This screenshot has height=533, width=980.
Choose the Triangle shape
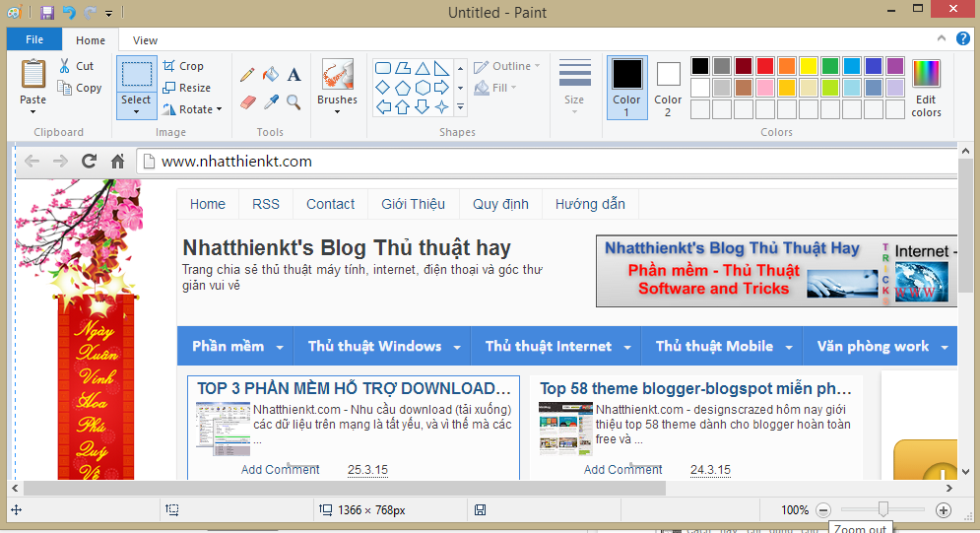[423, 67]
